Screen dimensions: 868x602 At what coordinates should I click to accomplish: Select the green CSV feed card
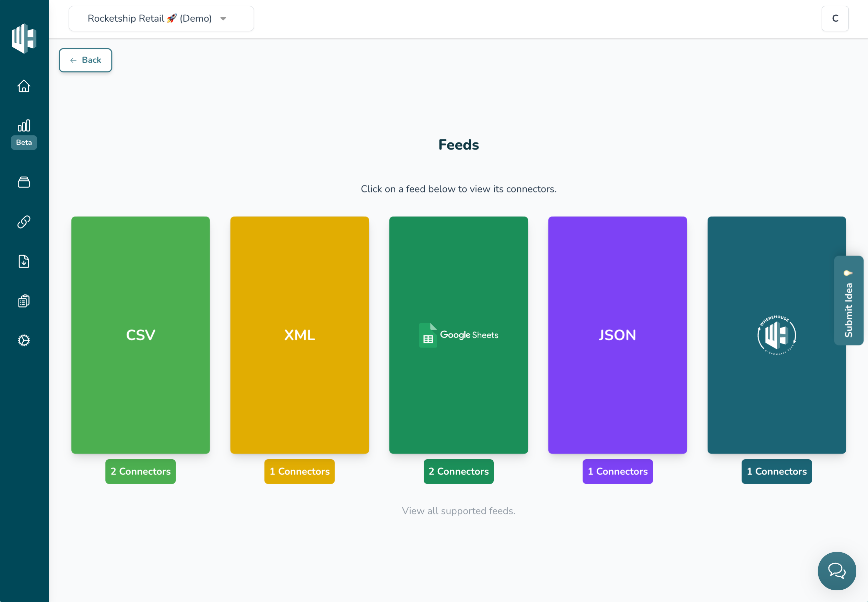pyautogui.click(x=140, y=335)
